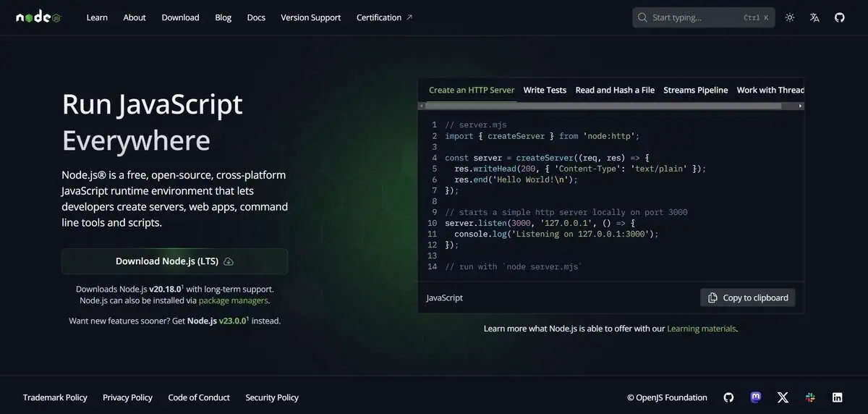
Task: Click the tab scrollbar left arrow
Action: pyautogui.click(x=422, y=106)
